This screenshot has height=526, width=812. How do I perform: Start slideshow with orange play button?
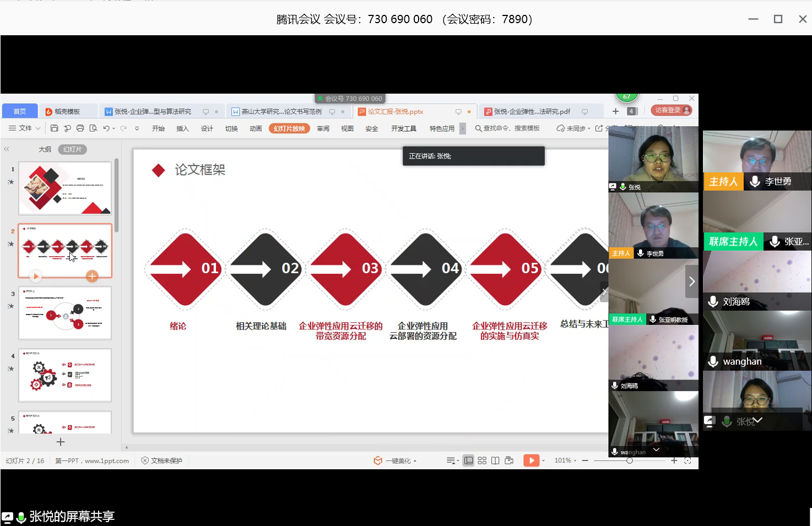tap(531, 460)
